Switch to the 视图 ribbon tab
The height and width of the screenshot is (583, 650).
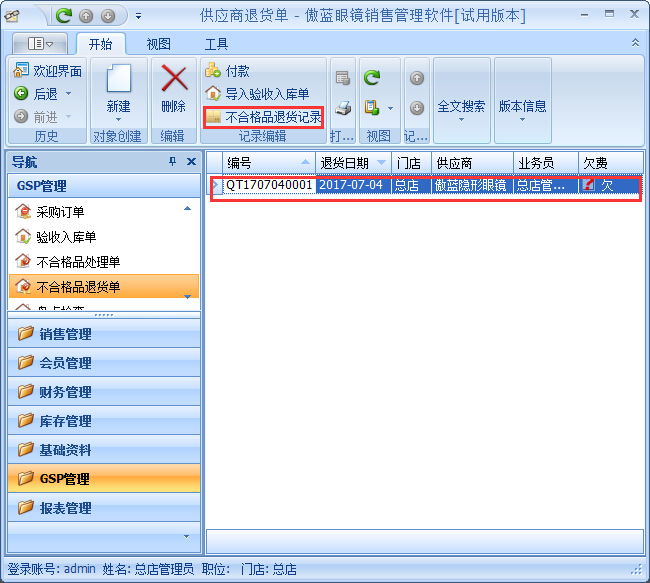(x=158, y=44)
